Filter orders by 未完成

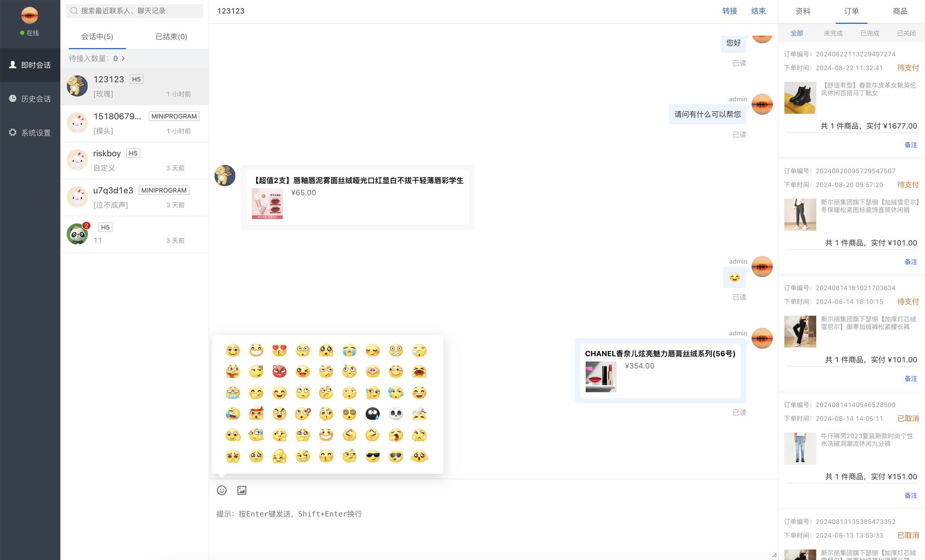(x=833, y=33)
